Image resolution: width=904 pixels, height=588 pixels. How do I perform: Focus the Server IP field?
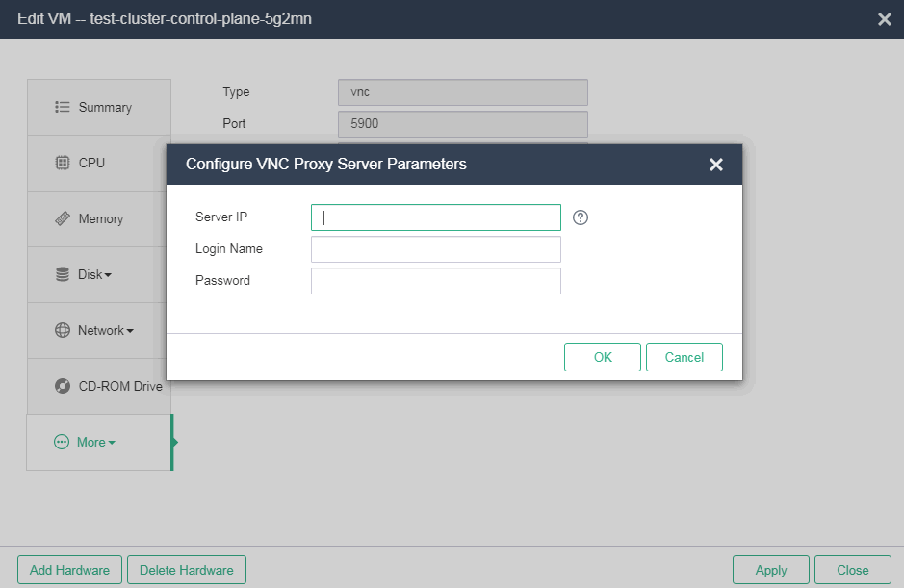(436, 217)
